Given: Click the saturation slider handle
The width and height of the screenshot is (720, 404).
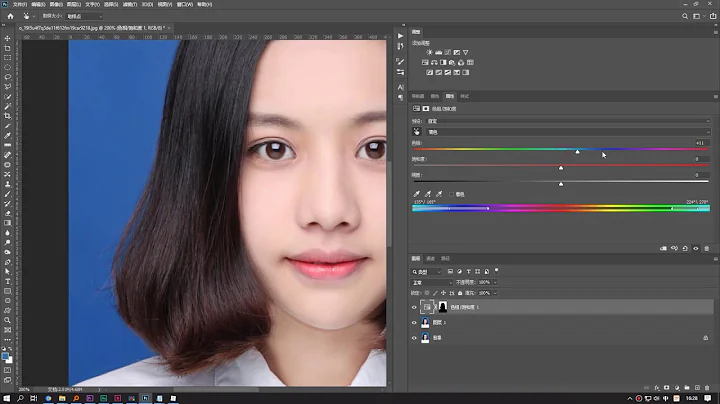Looking at the screenshot, I should point(561,168).
